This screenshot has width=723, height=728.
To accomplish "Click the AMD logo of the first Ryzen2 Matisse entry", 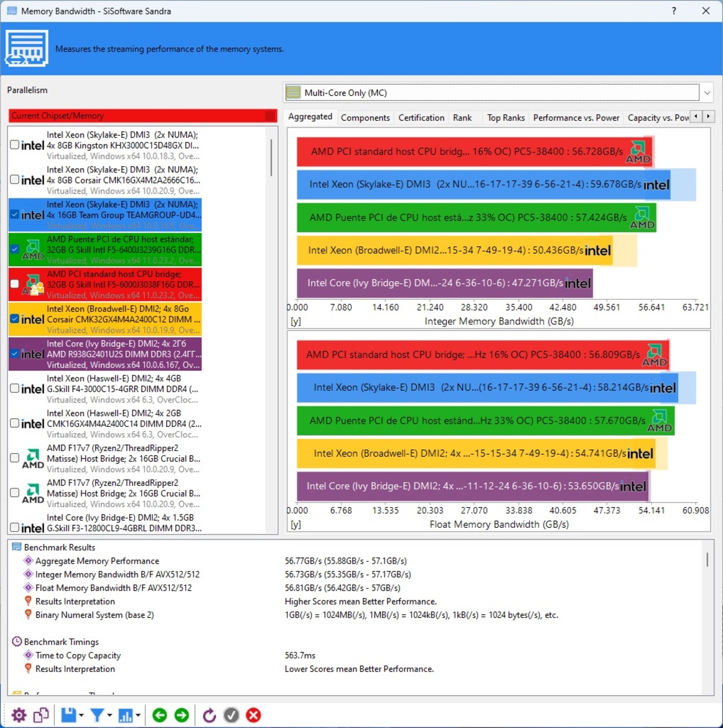I will [x=33, y=458].
